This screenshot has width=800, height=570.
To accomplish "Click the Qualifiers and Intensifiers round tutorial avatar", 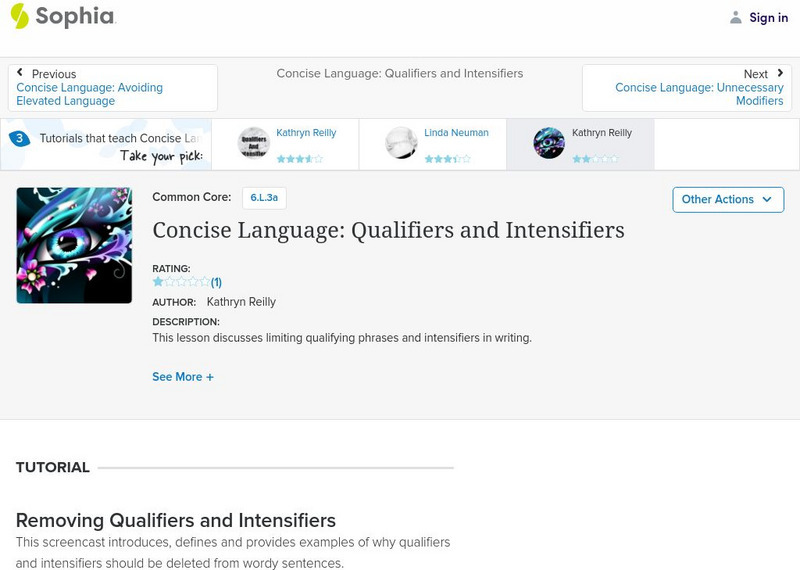I will 254,143.
